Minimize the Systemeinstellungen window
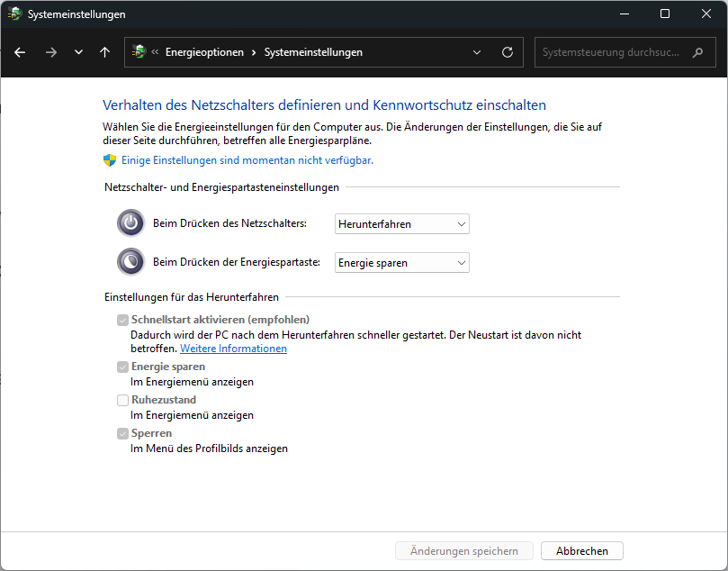Image resolution: width=728 pixels, height=571 pixels. [625, 14]
